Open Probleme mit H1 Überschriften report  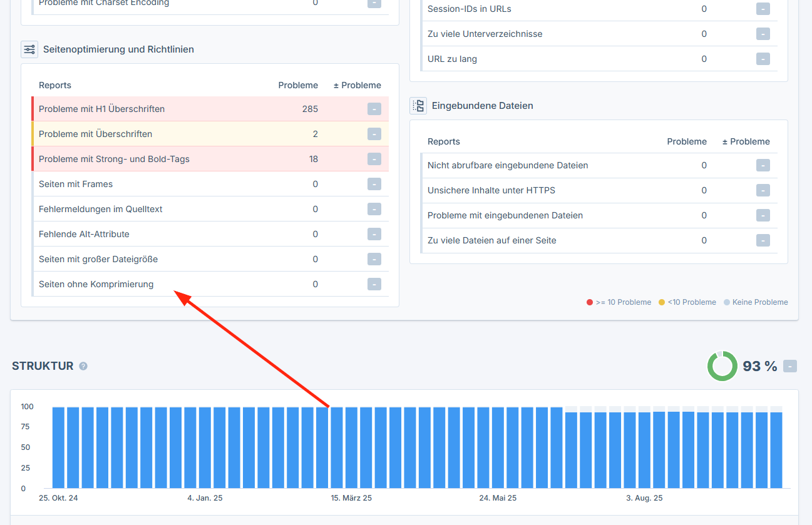coord(101,109)
